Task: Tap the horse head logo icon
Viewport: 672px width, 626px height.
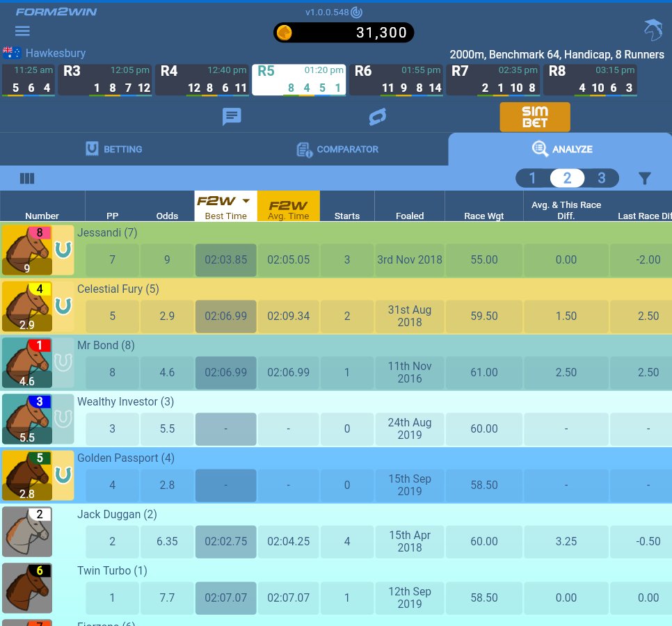Action: (654, 30)
